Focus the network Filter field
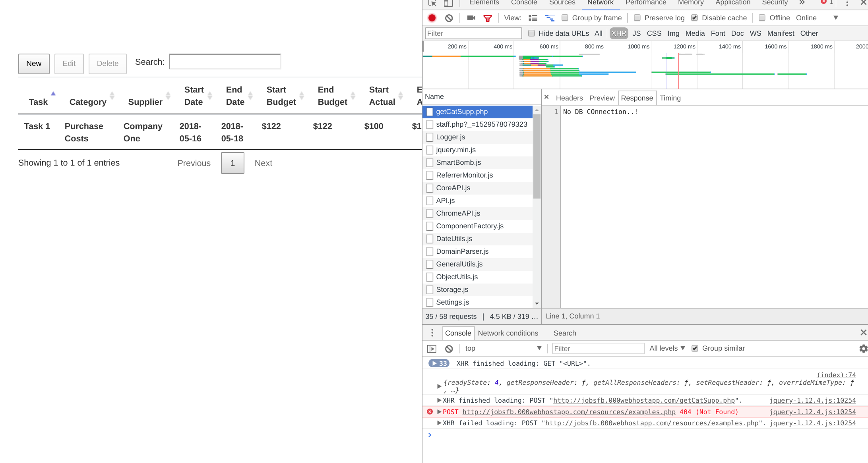 point(473,33)
